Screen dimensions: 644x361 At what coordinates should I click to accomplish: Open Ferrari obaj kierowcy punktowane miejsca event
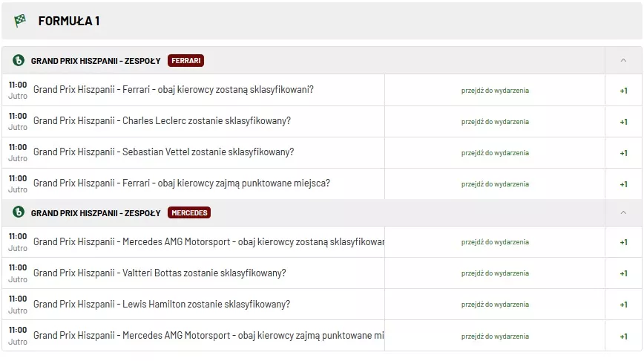click(x=182, y=183)
